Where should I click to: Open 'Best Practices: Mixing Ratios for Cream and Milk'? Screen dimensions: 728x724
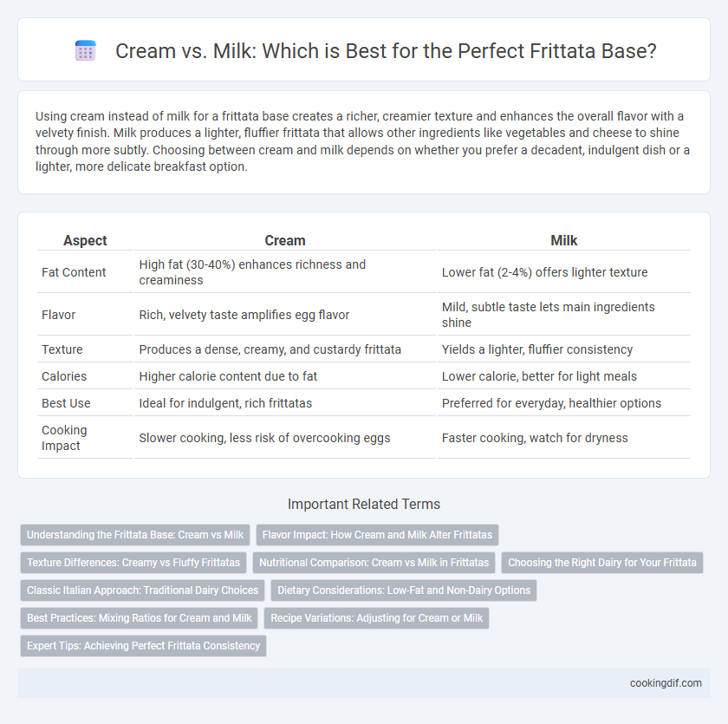[140, 618]
